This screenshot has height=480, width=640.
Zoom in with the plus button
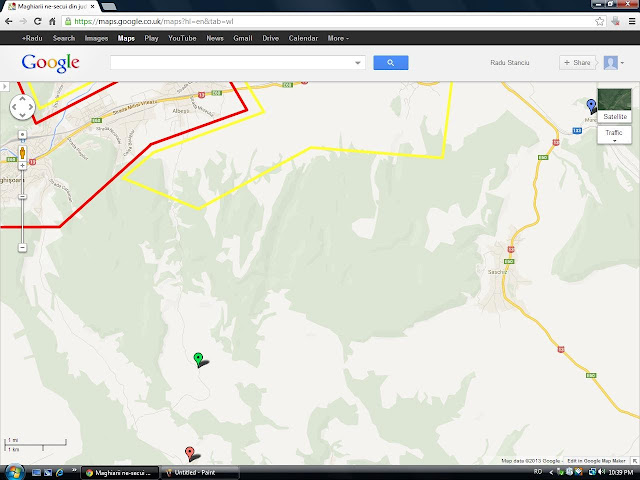click(x=22, y=166)
